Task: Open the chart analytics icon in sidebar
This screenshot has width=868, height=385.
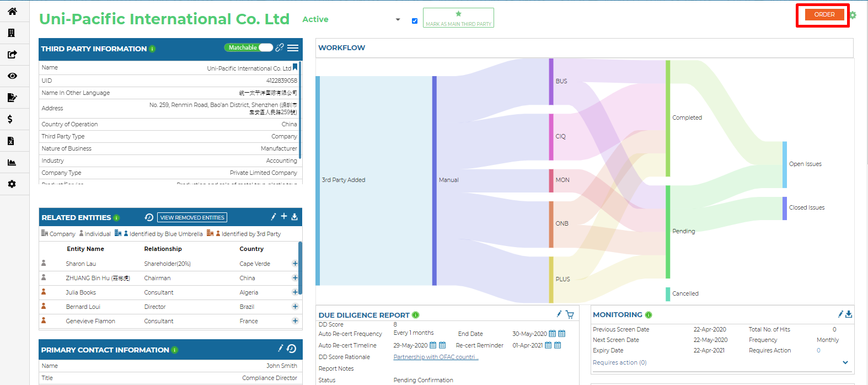Action: (12, 162)
